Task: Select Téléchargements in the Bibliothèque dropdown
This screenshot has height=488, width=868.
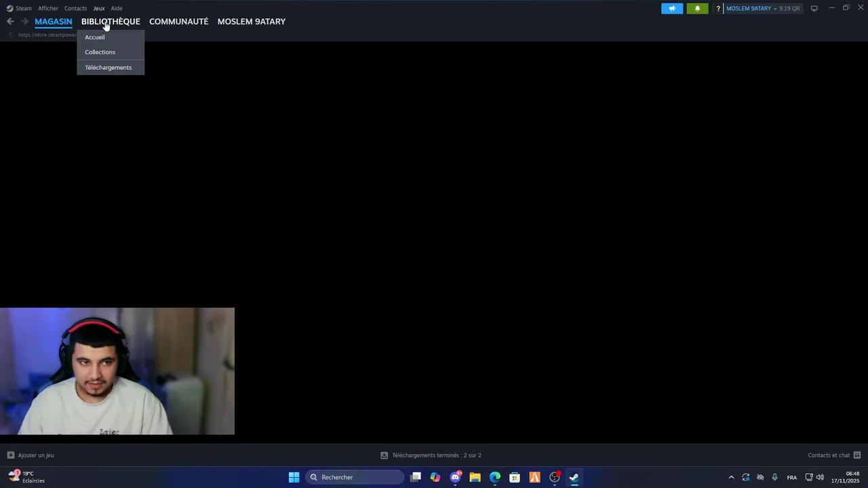Action: pyautogui.click(x=111, y=68)
